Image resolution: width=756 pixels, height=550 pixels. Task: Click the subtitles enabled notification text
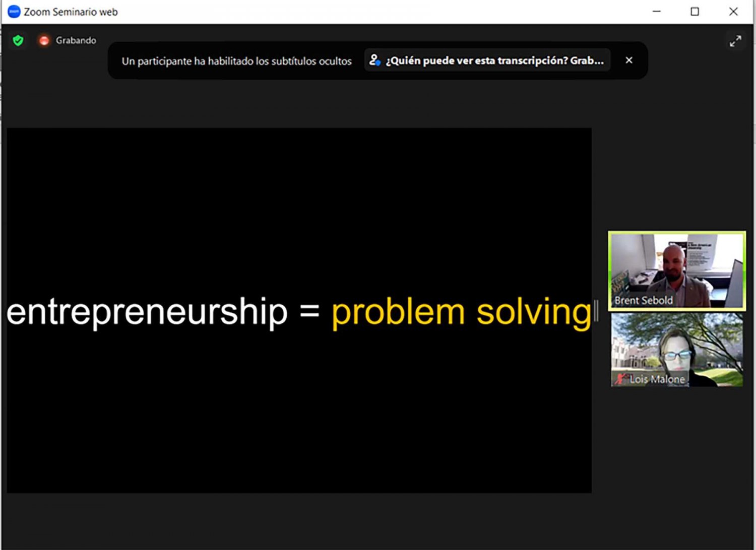tap(236, 61)
